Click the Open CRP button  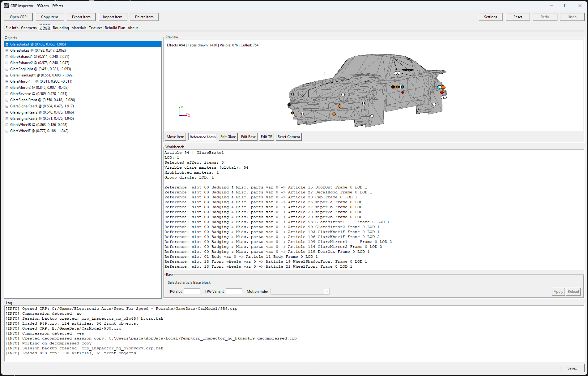click(x=18, y=17)
